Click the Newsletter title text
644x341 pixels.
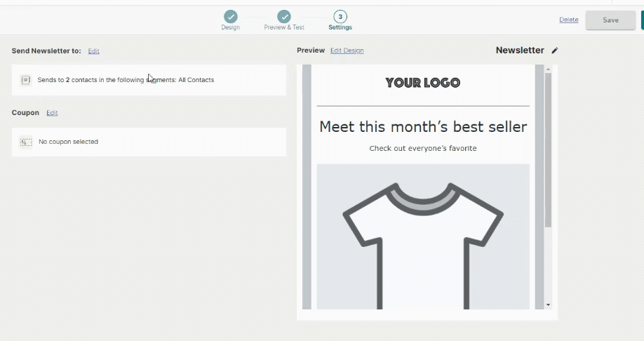click(x=519, y=51)
